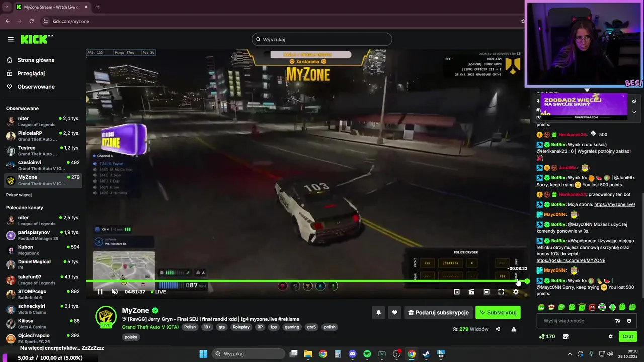Open Spotify from the taskbar
Image resolution: width=644 pixels, height=362 pixels.
[367, 354]
